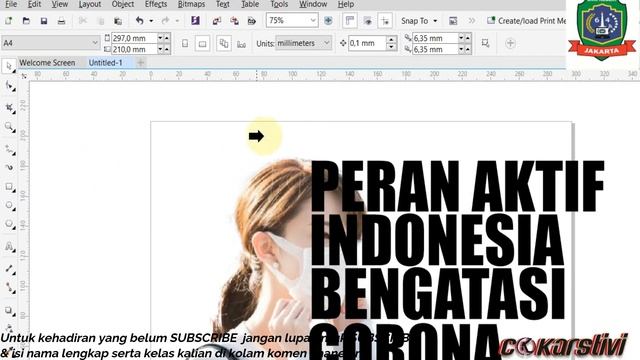The height and width of the screenshot is (360, 640).
Task: Increase nudge distance 0,1 mm spinner
Action: (391, 39)
